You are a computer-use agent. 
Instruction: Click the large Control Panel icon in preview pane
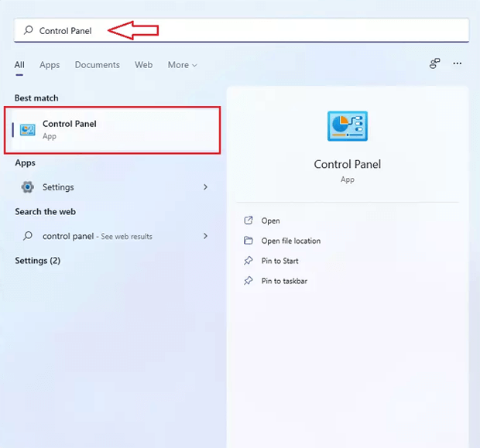347,127
